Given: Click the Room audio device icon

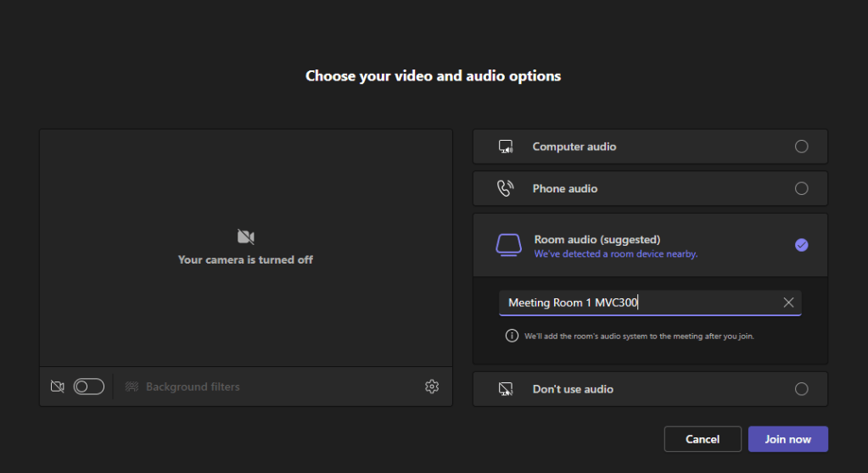Looking at the screenshot, I should (x=509, y=245).
